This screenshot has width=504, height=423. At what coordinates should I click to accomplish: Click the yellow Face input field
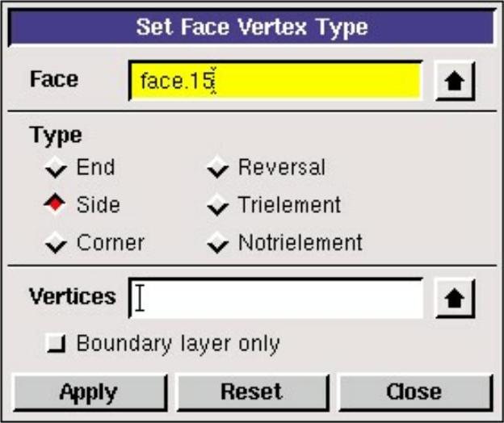pyautogui.click(x=275, y=81)
